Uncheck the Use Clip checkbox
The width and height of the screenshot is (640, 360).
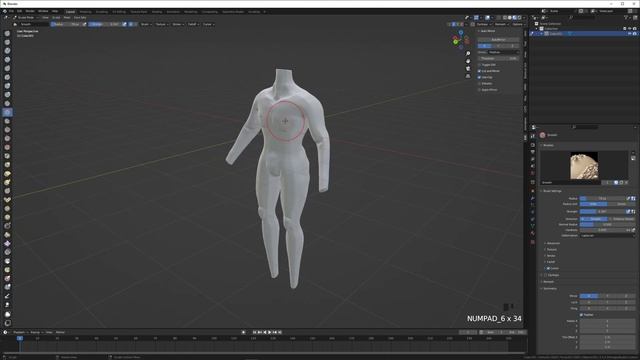(479, 77)
